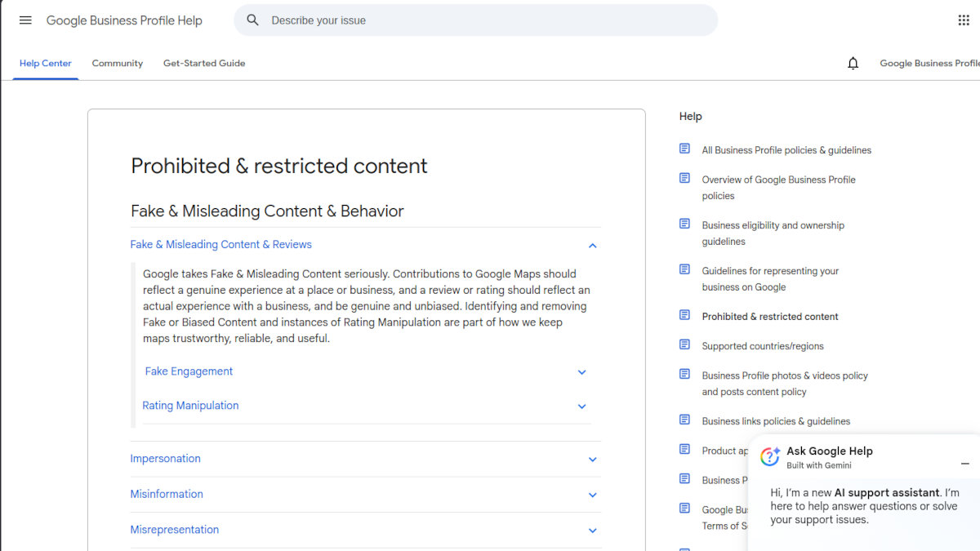Open Google Business Profile link at top right
This screenshot has width=980, height=551.
929,63
